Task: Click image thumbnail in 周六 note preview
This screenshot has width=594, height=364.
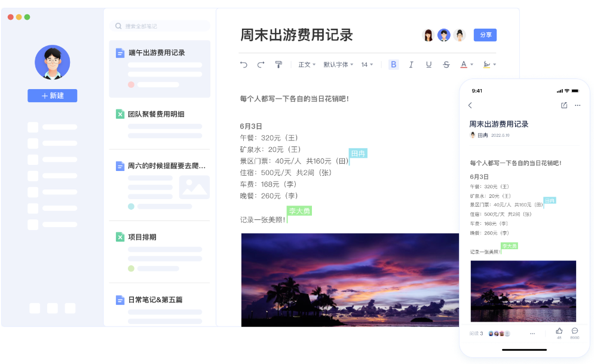Action: pos(194,187)
